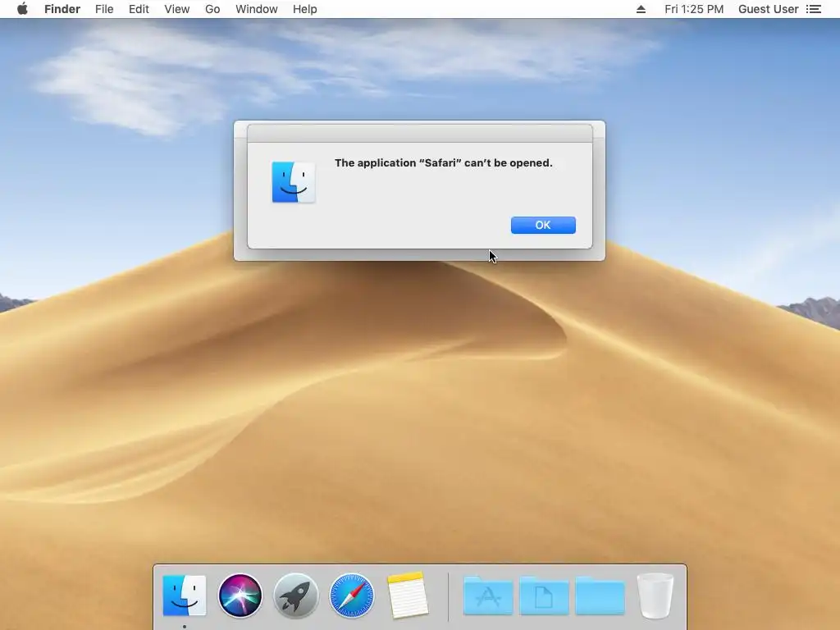Image resolution: width=840 pixels, height=630 pixels.
Task: Open the Apple menu
Action: [22, 9]
